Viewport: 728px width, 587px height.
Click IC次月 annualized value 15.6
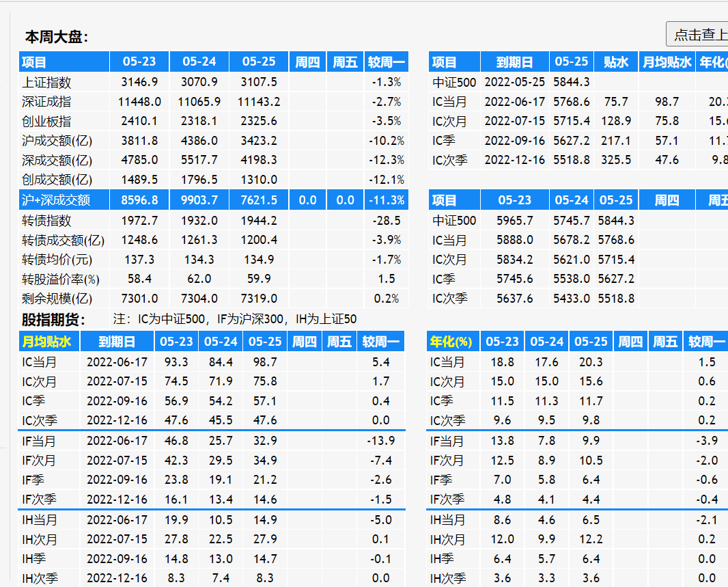coord(591,381)
